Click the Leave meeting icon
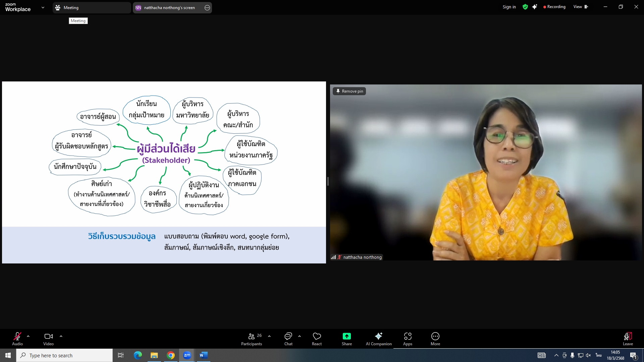 coord(628,337)
